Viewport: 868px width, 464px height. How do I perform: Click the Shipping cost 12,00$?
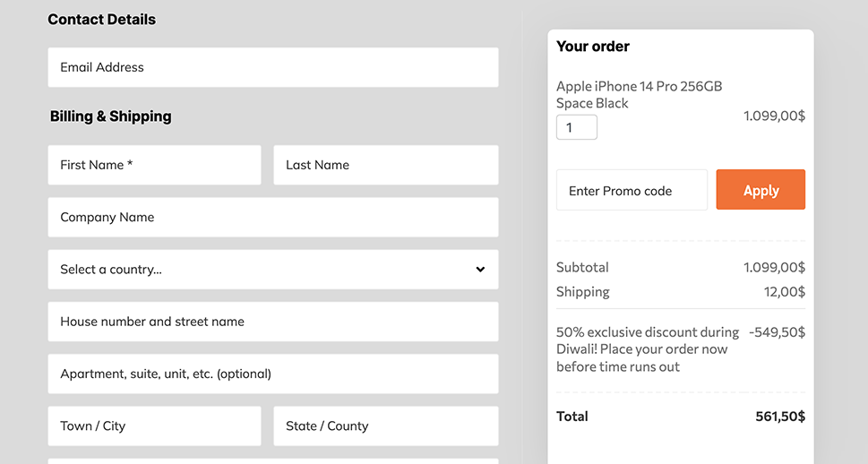click(x=784, y=292)
